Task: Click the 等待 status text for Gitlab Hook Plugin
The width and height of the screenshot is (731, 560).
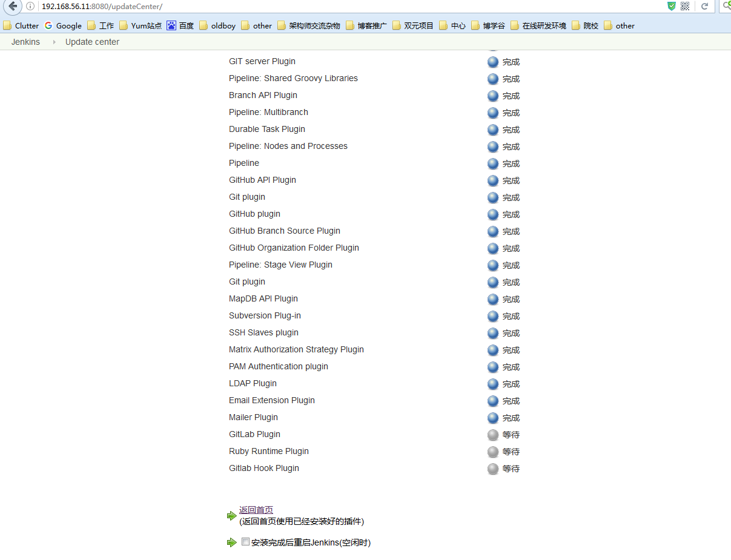Action: coord(511,469)
